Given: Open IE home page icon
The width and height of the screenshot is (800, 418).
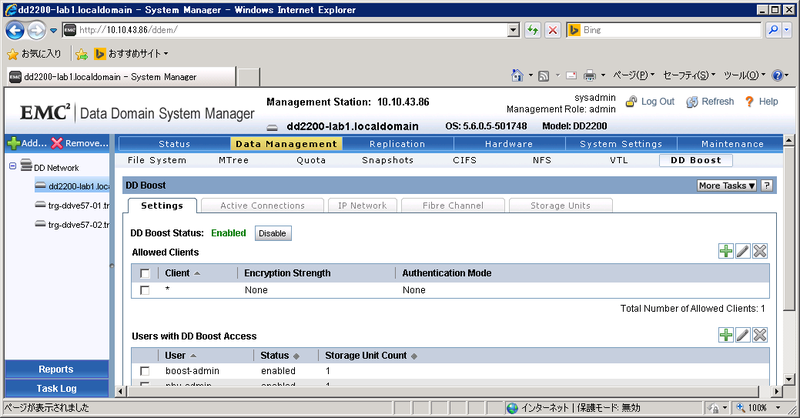Looking at the screenshot, I should point(517,76).
